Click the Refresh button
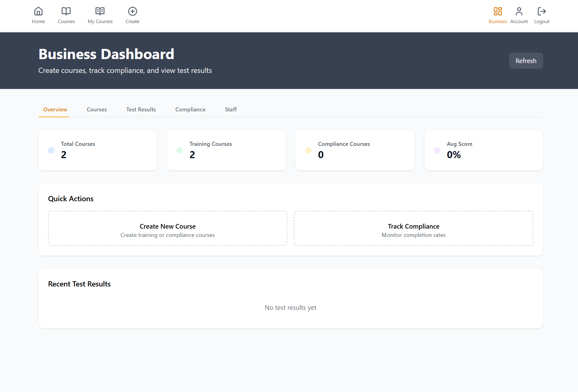This screenshot has width=578, height=392. pyautogui.click(x=526, y=61)
